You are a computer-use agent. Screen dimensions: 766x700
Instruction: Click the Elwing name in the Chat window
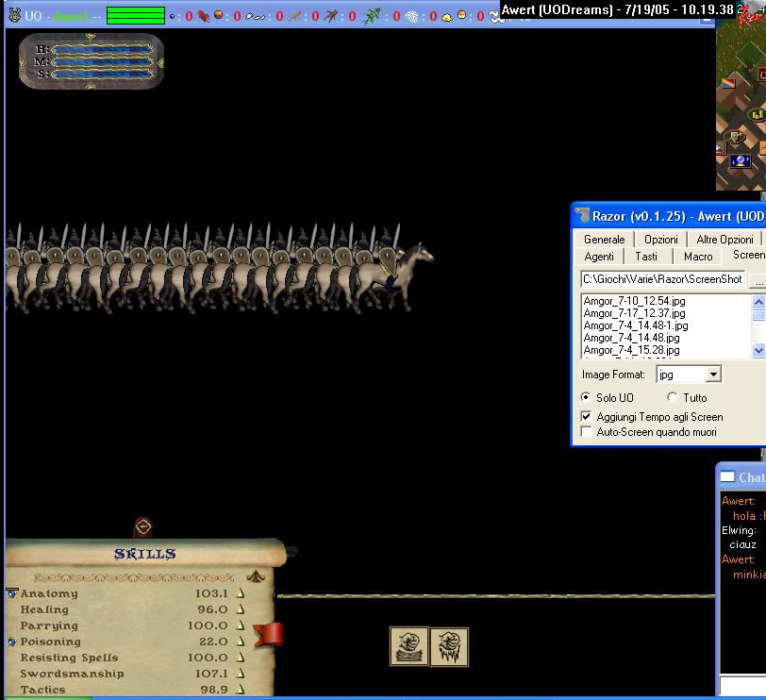pos(739,530)
